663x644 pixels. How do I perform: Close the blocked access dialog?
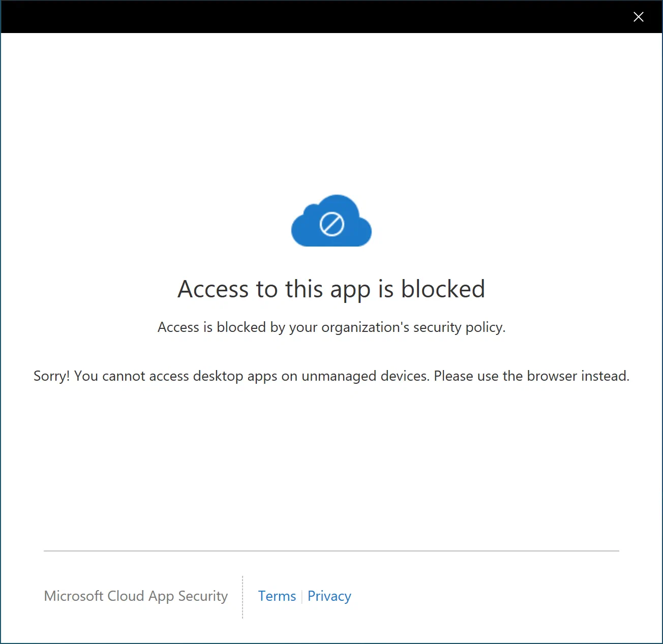638,17
